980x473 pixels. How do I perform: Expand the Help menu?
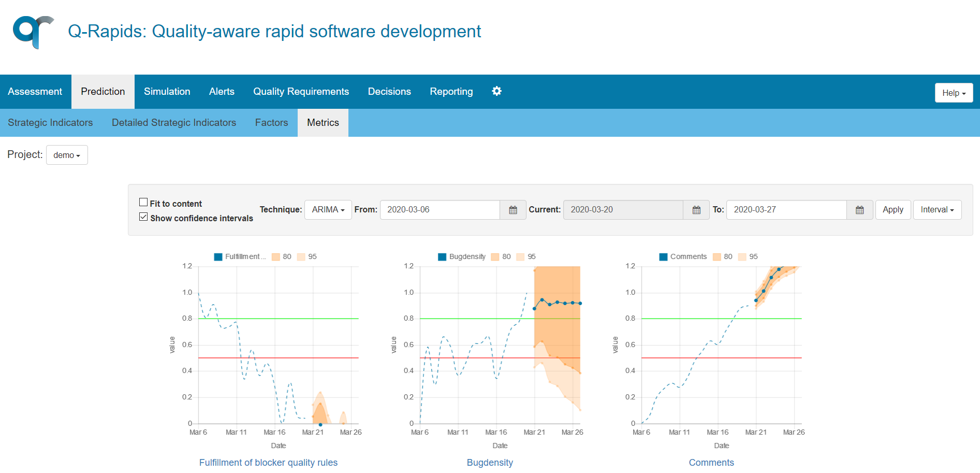click(x=953, y=93)
